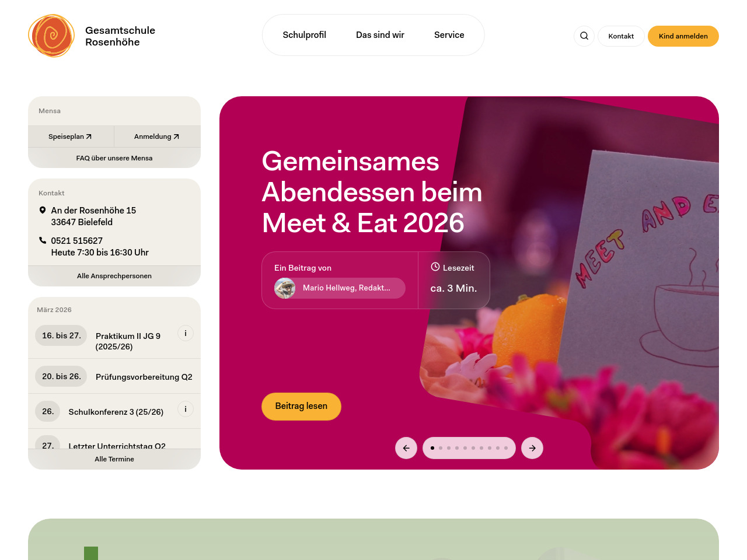Expand the Service navigation menu
Screen dimensions: 747x560
pos(449,35)
